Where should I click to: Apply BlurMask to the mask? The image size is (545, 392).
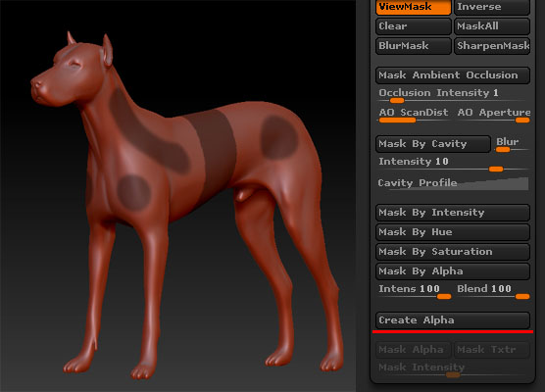click(414, 46)
